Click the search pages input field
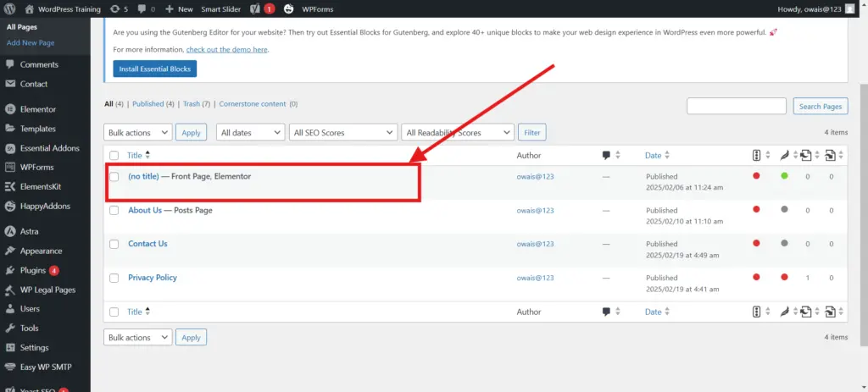Image resolution: width=868 pixels, height=392 pixels. (737, 106)
